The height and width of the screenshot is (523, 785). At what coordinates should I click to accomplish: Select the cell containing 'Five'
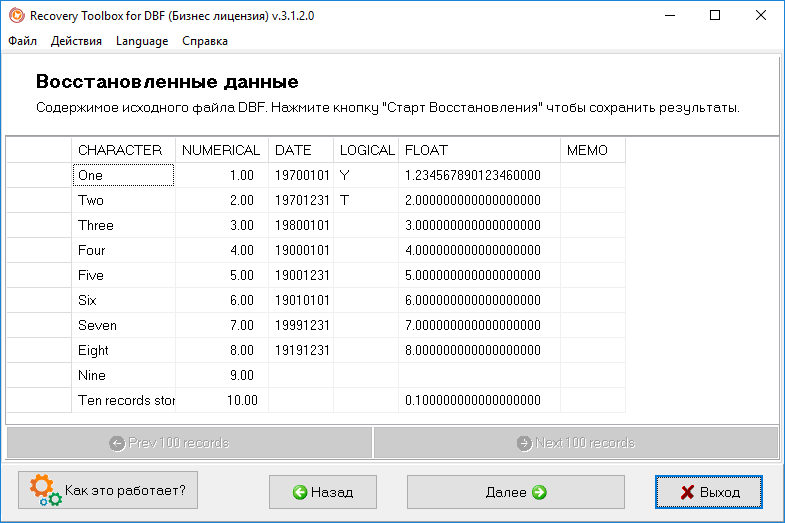[x=124, y=275]
